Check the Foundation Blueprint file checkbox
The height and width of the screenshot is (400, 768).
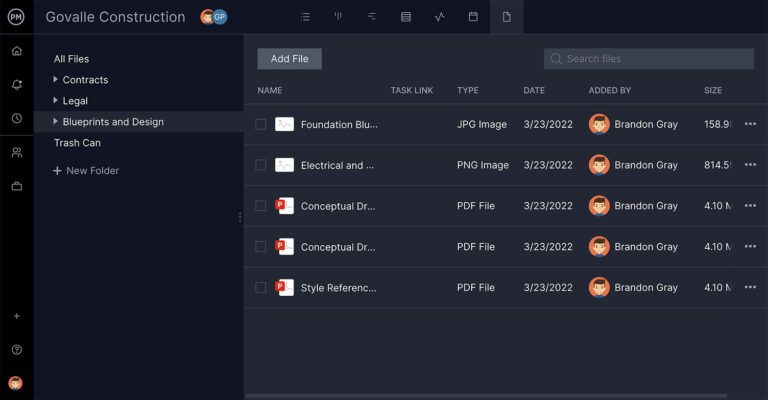261,125
